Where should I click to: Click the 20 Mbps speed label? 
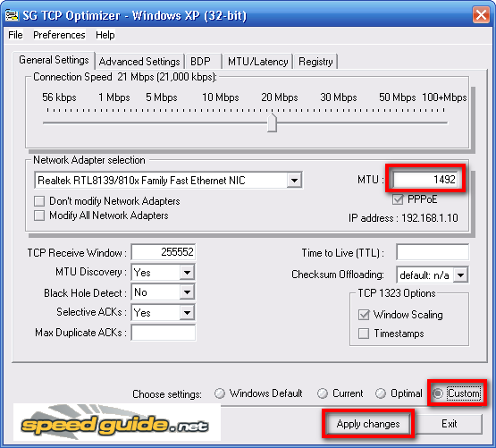(x=280, y=97)
